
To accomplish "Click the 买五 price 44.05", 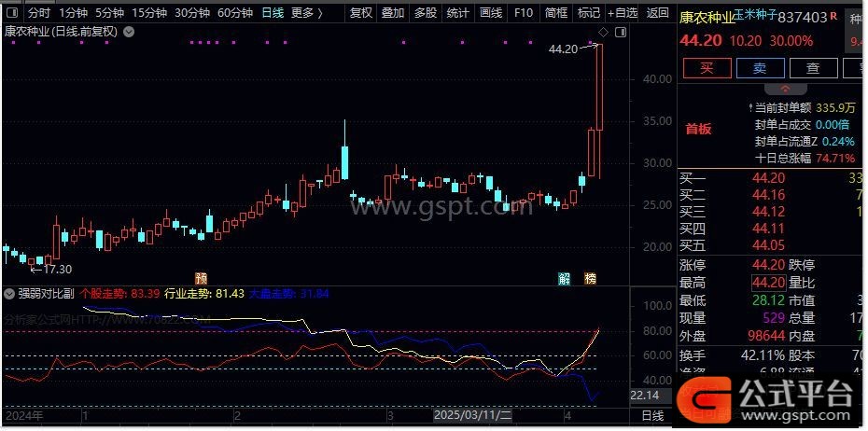I will tap(768, 244).
